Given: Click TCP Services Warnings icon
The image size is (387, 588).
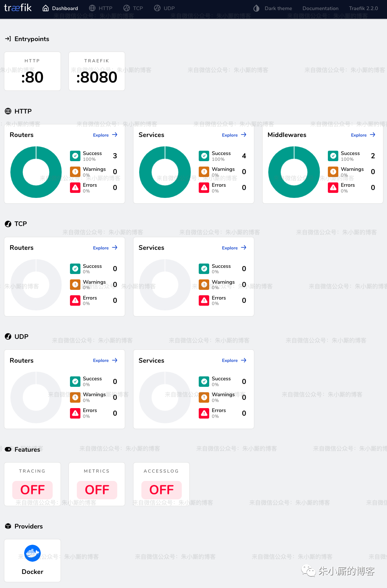Looking at the screenshot, I should 204,284.
